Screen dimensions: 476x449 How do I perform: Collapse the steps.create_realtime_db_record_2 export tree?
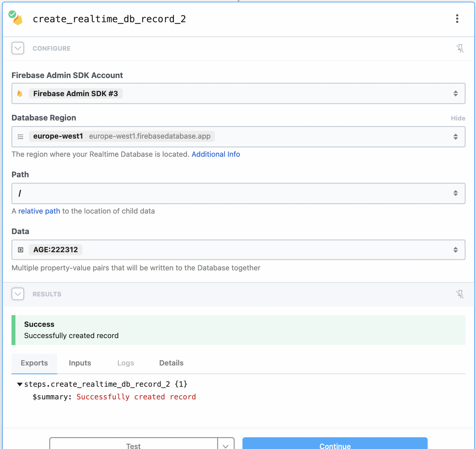(20, 384)
